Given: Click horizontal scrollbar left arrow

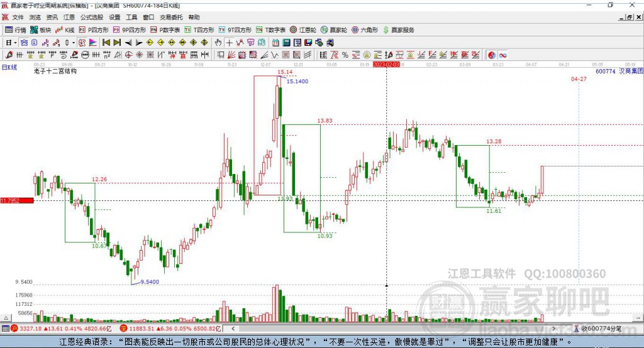Looking at the screenshot, I should (x=233, y=329).
